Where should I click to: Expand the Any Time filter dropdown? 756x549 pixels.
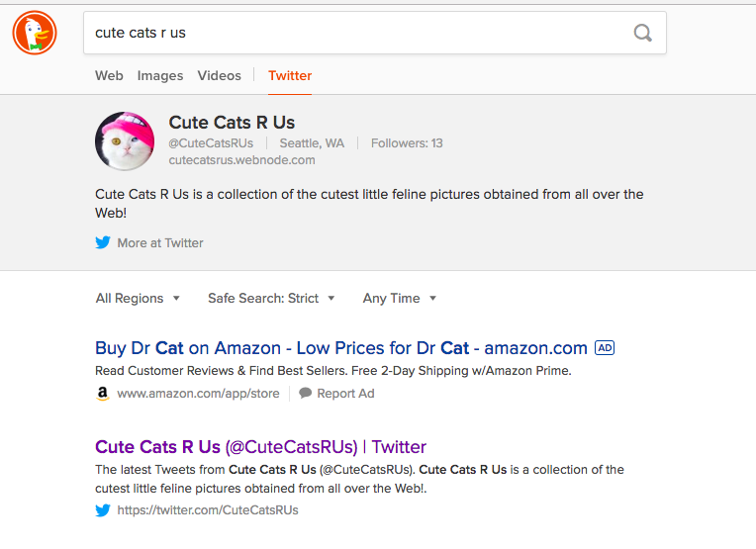coord(399,298)
